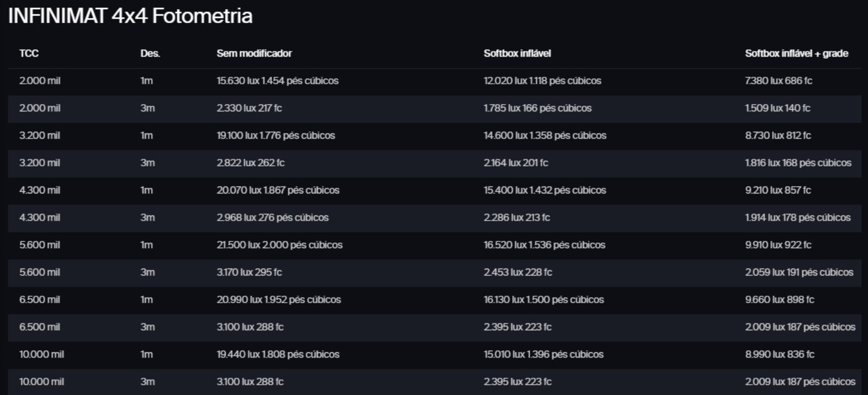Select the 19.440 lux 1.808 pés cúbicos value
The height and width of the screenshot is (395, 868).
click(x=278, y=354)
